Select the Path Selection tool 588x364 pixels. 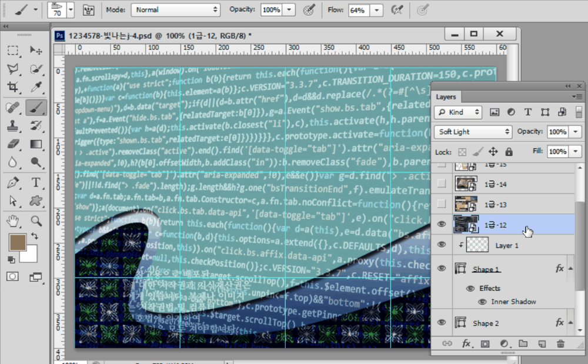click(13, 201)
